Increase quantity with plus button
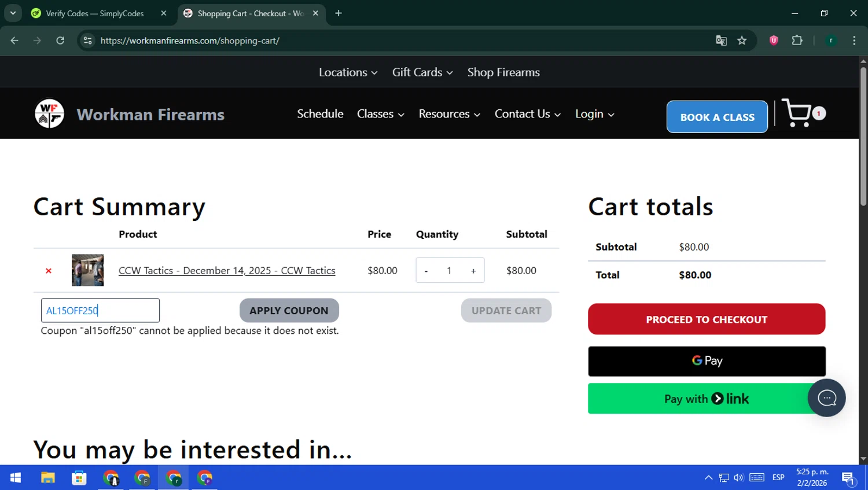The width and height of the screenshot is (868, 490). point(473,271)
